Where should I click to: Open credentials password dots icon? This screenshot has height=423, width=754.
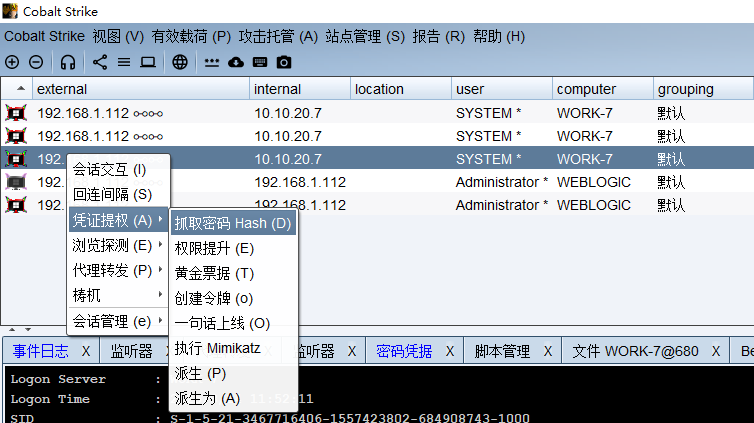pos(212,62)
